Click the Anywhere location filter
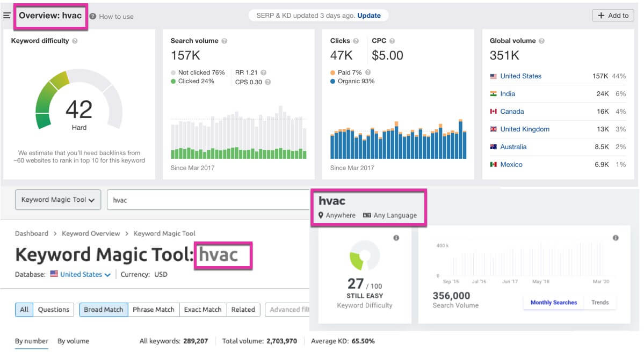This screenshot has width=644, height=359. pos(337,215)
